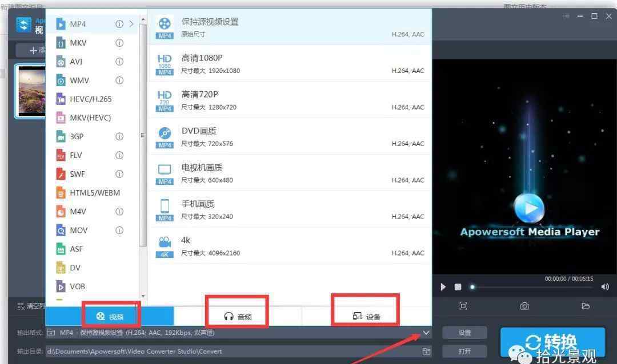Choose the 高清1080P preset
The width and height of the screenshot is (617, 364).
point(290,64)
